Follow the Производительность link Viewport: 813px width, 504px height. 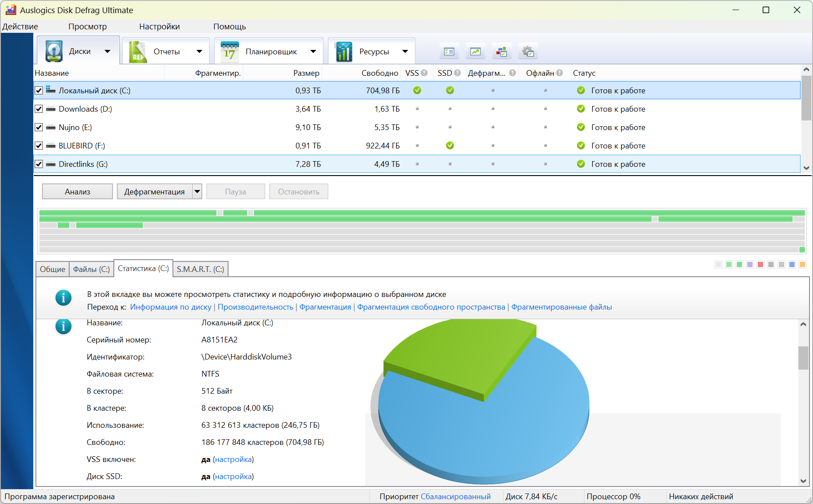256,307
